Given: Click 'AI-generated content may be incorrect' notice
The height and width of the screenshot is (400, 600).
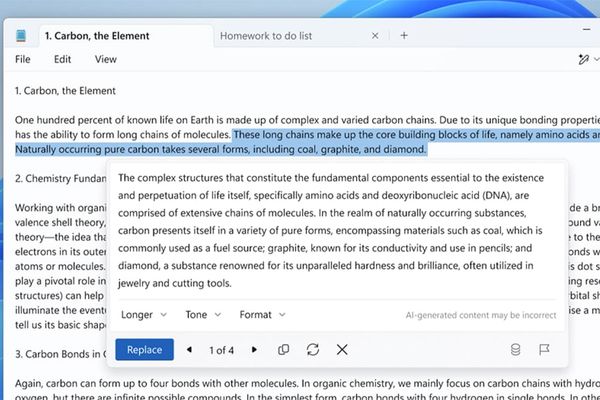Looking at the screenshot, I should [x=481, y=315].
